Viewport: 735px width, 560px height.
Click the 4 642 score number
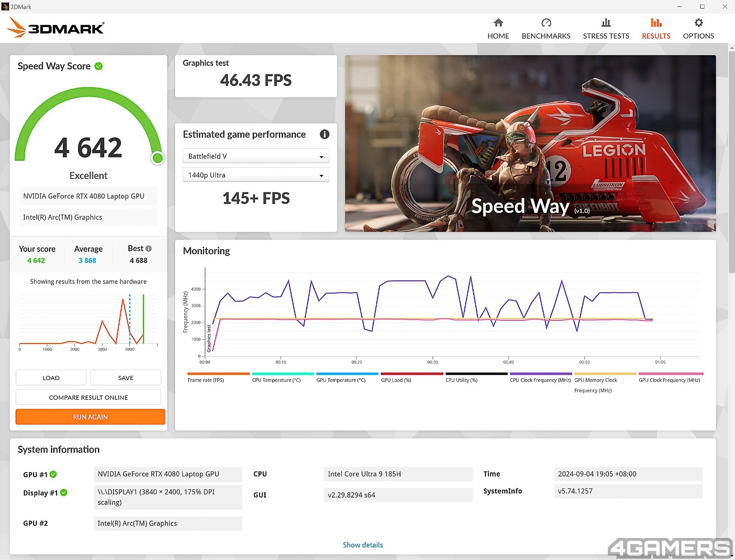pos(88,148)
